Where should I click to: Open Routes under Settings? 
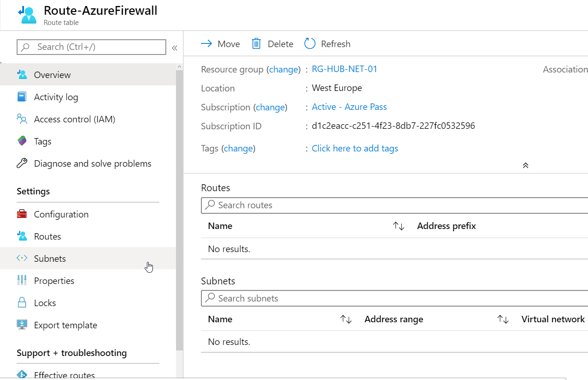88,236
